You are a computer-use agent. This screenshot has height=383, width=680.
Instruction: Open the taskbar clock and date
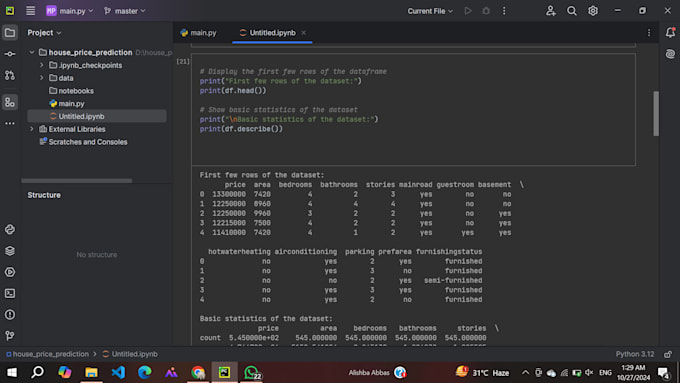(634, 373)
